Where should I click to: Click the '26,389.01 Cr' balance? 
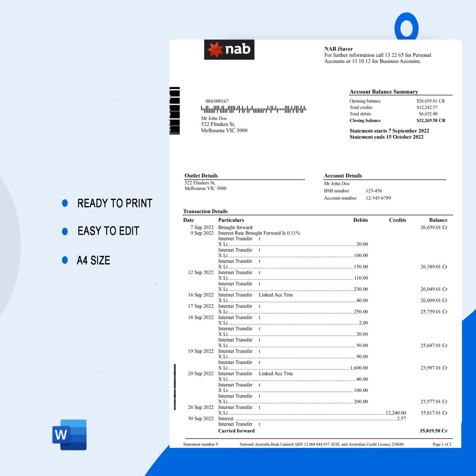pyautogui.click(x=434, y=267)
